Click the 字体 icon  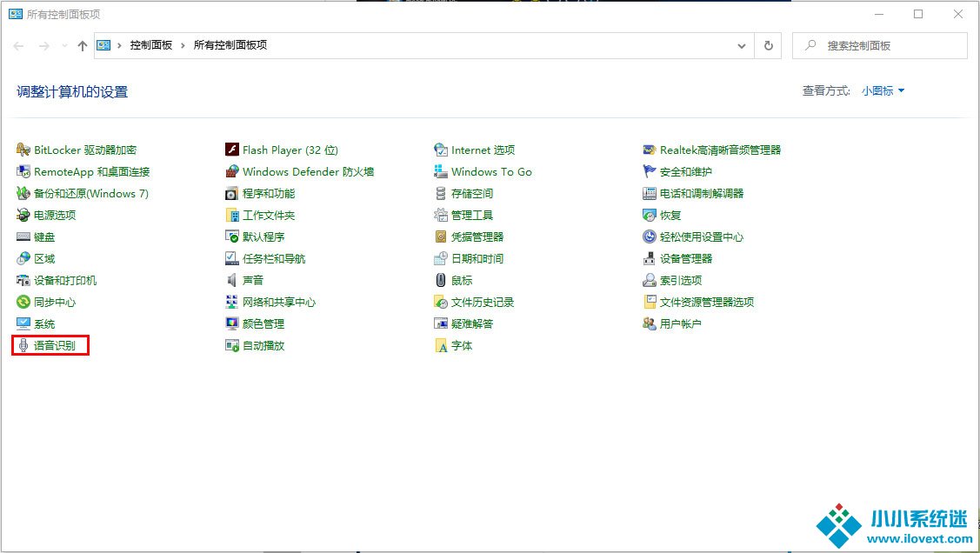pos(441,345)
